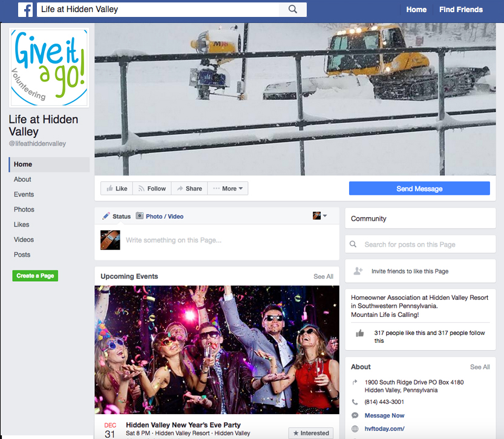Click the phone icon beside (814) 443-3001
Image resolution: width=504 pixels, height=439 pixels.
[x=355, y=402]
